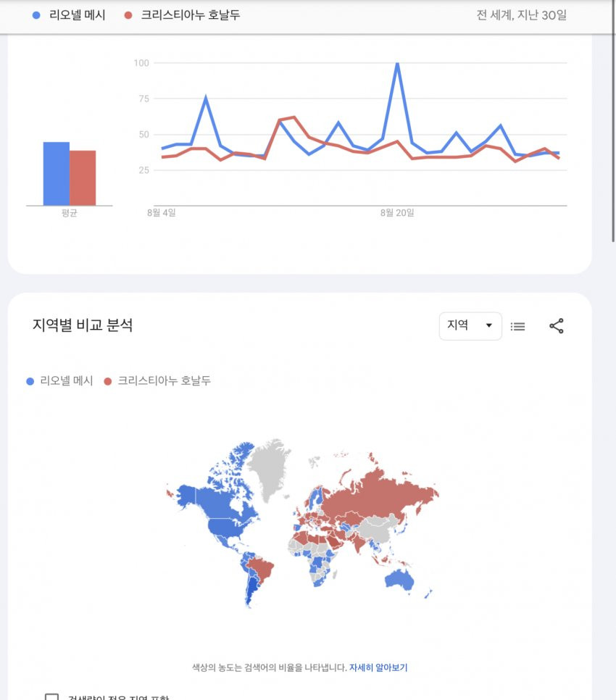Click the blue average bar for 메시
The width and height of the screenshot is (616, 700).
pyautogui.click(x=57, y=174)
